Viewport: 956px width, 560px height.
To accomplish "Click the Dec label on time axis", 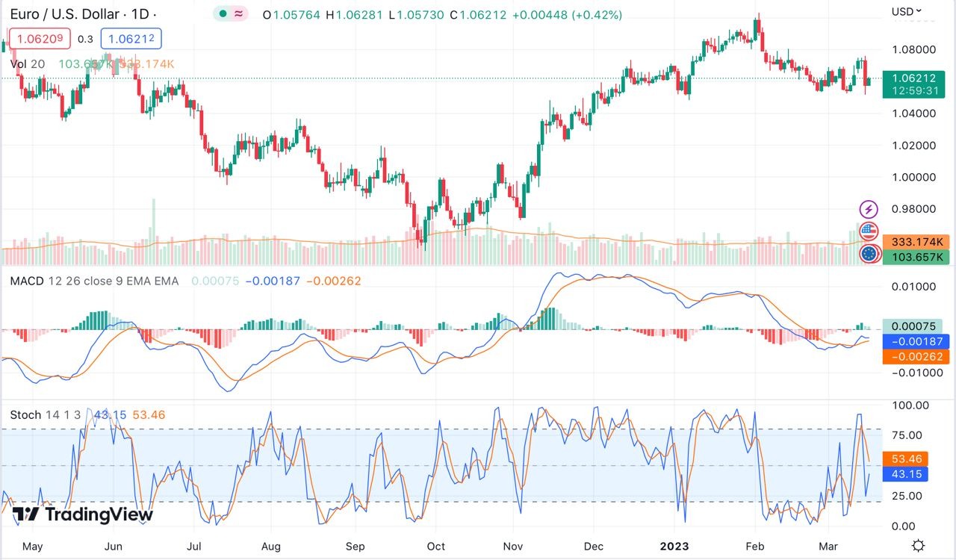I will pos(595,547).
